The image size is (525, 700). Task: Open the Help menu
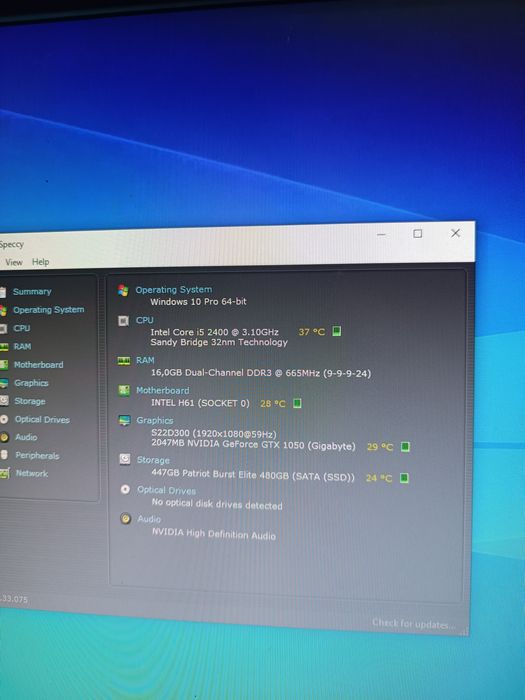click(41, 262)
